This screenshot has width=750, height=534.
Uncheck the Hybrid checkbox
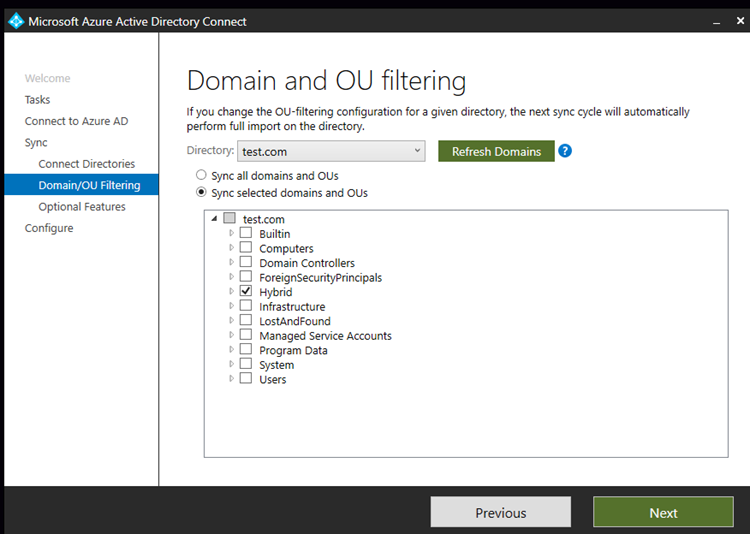pos(246,291)
